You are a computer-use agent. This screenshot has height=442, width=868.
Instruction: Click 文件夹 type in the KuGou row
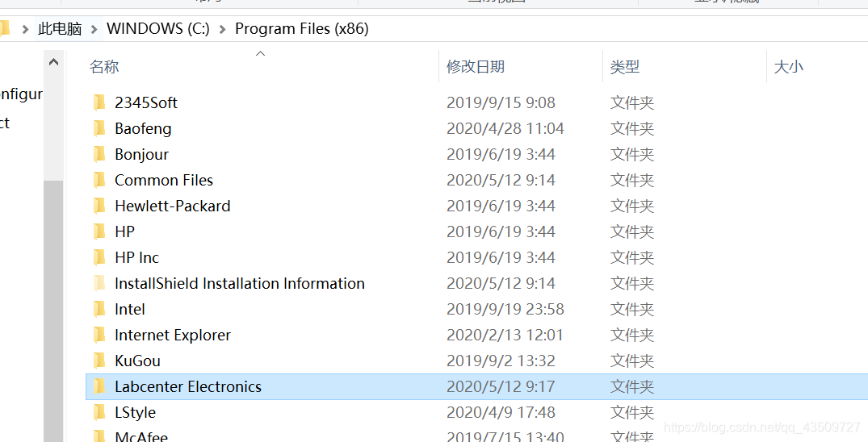(x=632, y=361)
